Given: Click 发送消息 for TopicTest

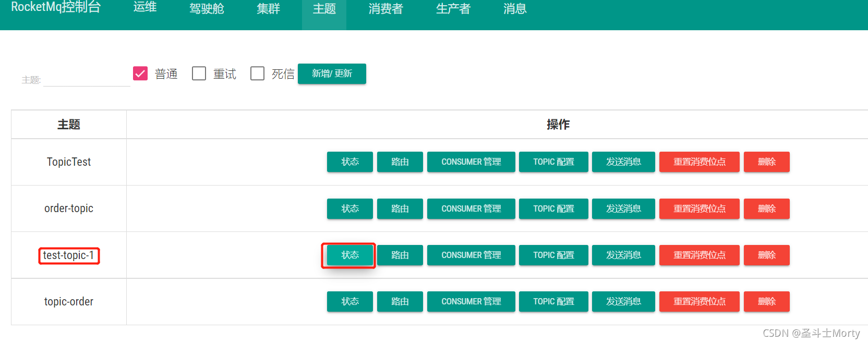Looking at the screenshot, I should (x=623, y=162).
